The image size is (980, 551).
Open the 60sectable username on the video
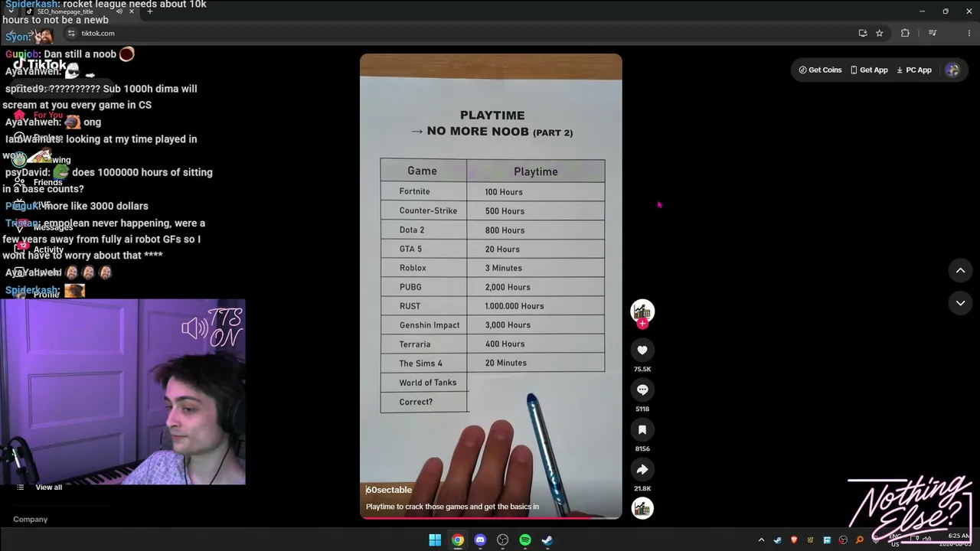389,490
